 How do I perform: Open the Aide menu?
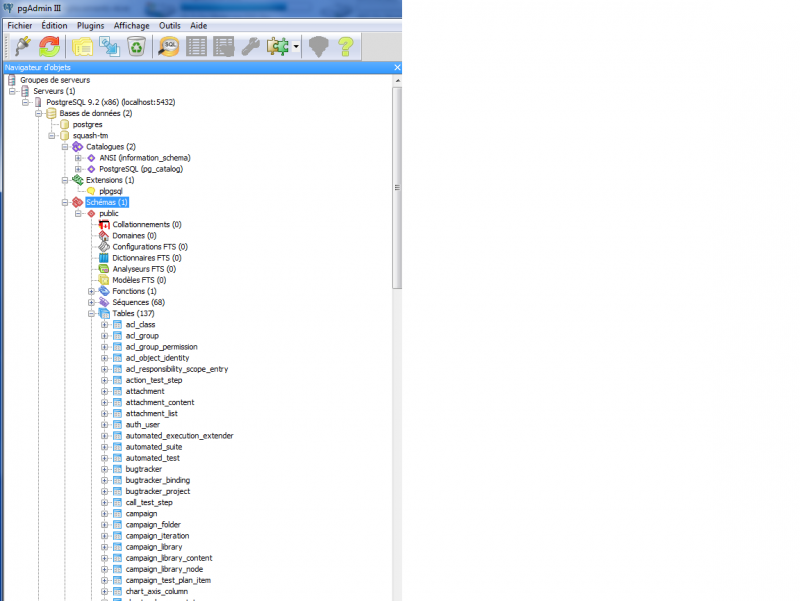(198, 26)
